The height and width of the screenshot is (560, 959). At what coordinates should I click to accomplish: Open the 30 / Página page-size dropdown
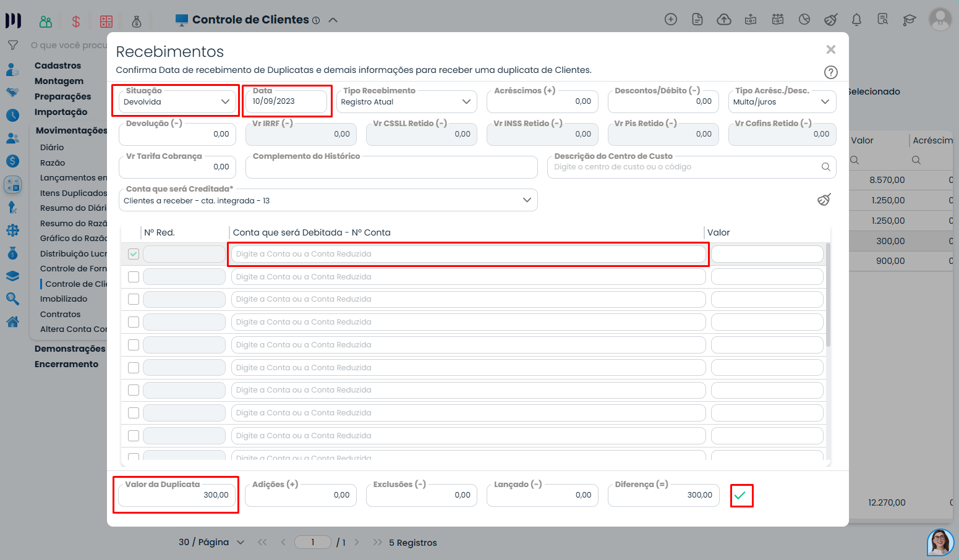pos(211,542)
